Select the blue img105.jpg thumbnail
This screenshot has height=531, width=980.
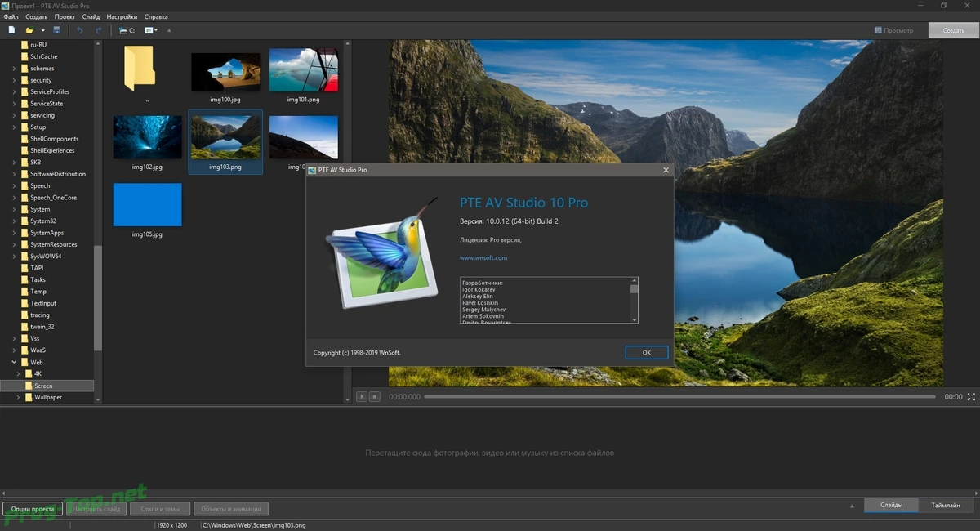click(147, 204)
